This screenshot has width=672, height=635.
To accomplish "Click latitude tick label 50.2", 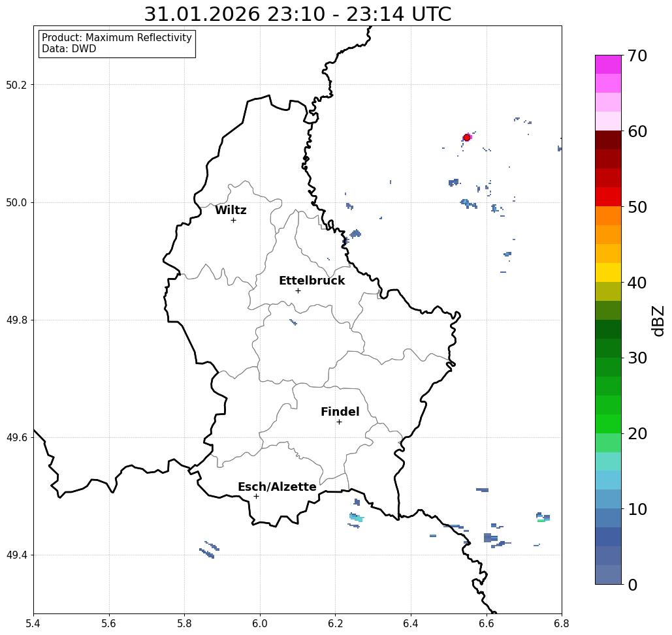I will (16, 85).
